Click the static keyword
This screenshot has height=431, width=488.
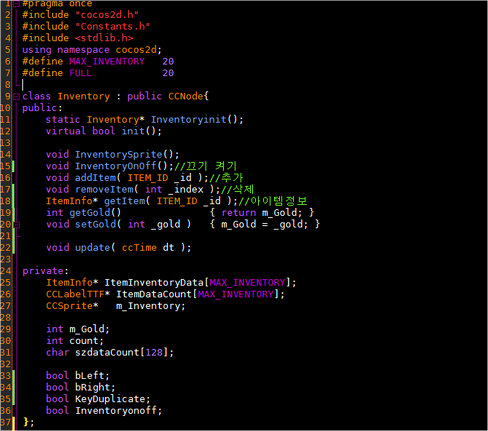[63, 120]
